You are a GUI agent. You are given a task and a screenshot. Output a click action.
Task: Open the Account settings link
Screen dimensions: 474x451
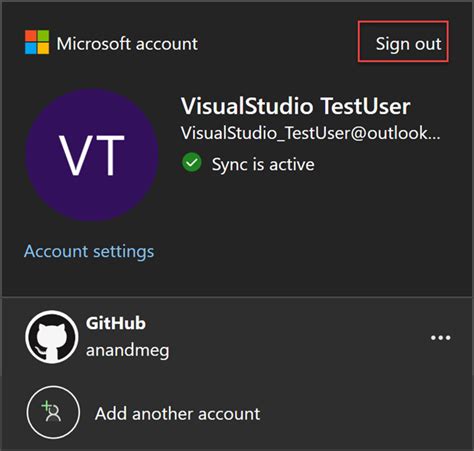coord(89,251)
